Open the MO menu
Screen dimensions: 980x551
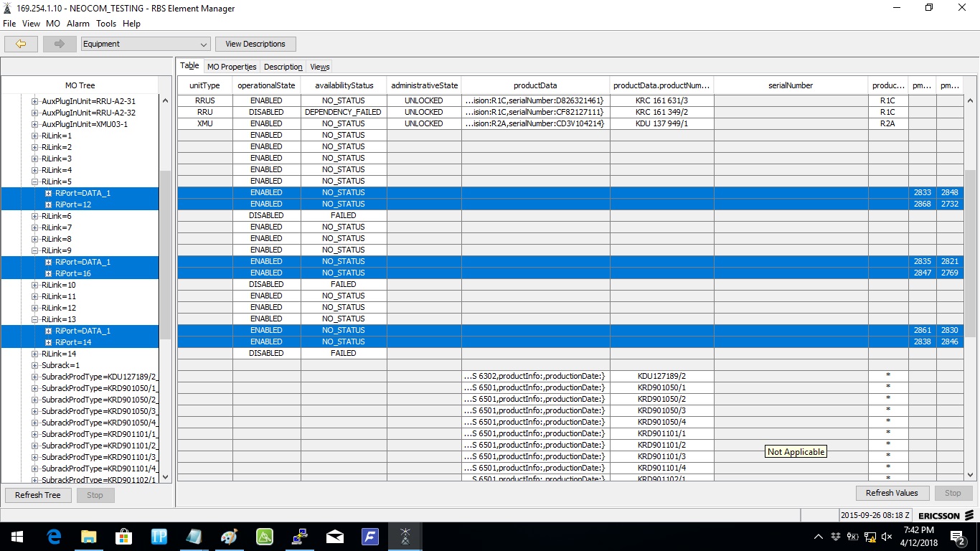(x=53, y=24)
